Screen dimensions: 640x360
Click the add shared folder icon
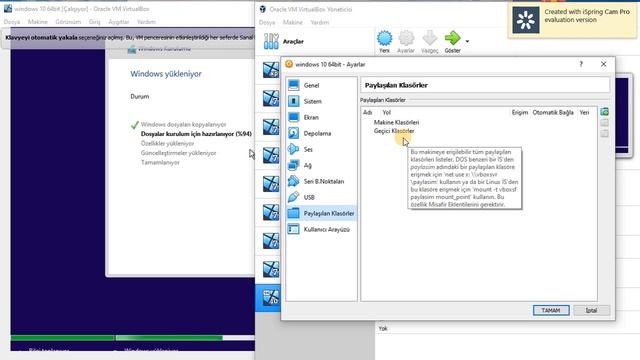tap(604, 112)
